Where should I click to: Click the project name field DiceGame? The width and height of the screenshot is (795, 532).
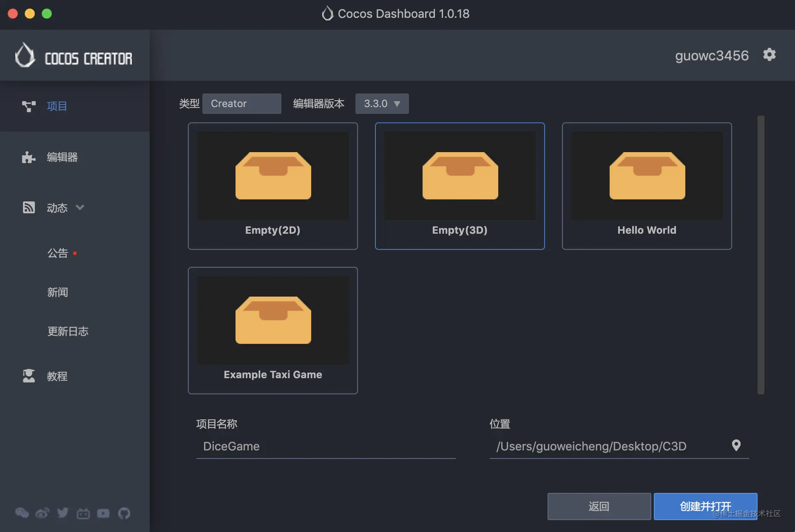click(x=326, y=446)
